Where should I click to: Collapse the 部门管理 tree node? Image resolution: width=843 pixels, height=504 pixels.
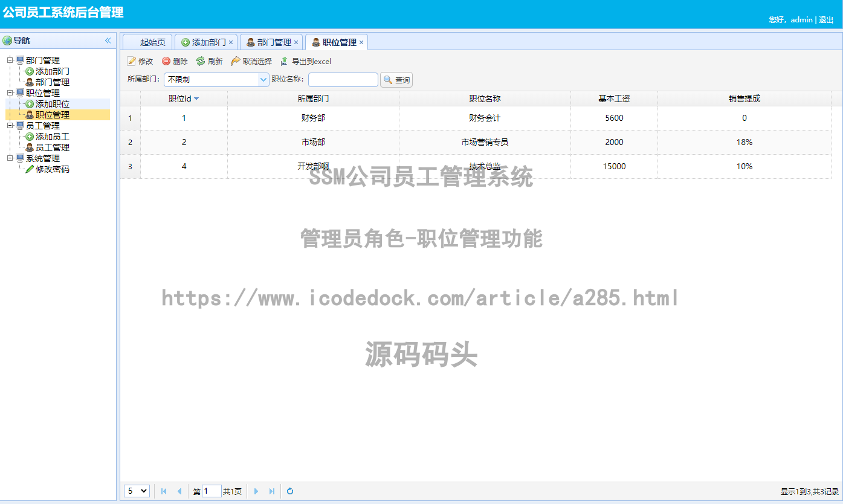[10, 60]
